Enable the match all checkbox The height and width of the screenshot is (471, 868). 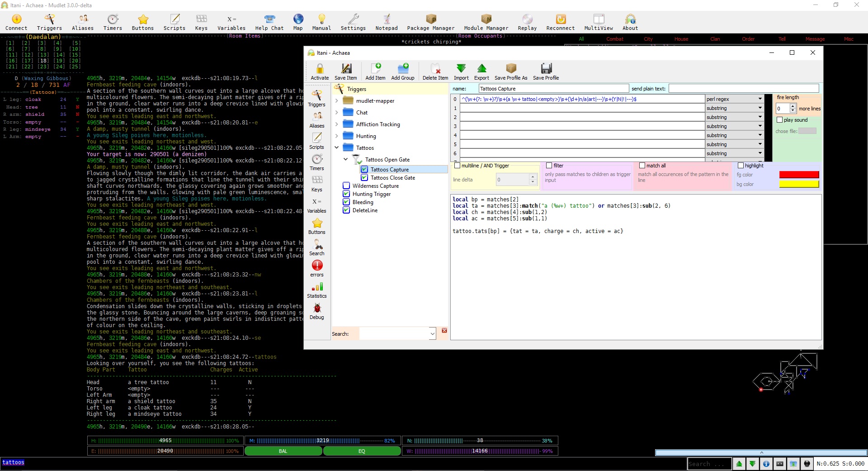pos(642,166)
